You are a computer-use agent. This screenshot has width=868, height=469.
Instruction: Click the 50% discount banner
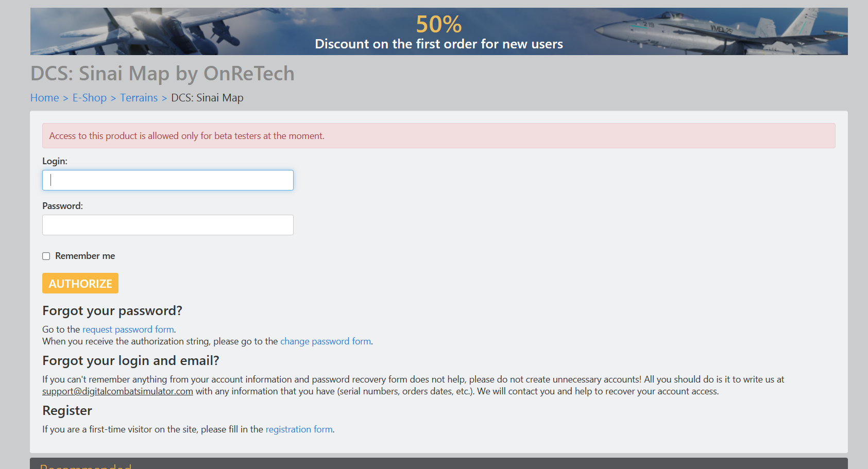point(439,31)
